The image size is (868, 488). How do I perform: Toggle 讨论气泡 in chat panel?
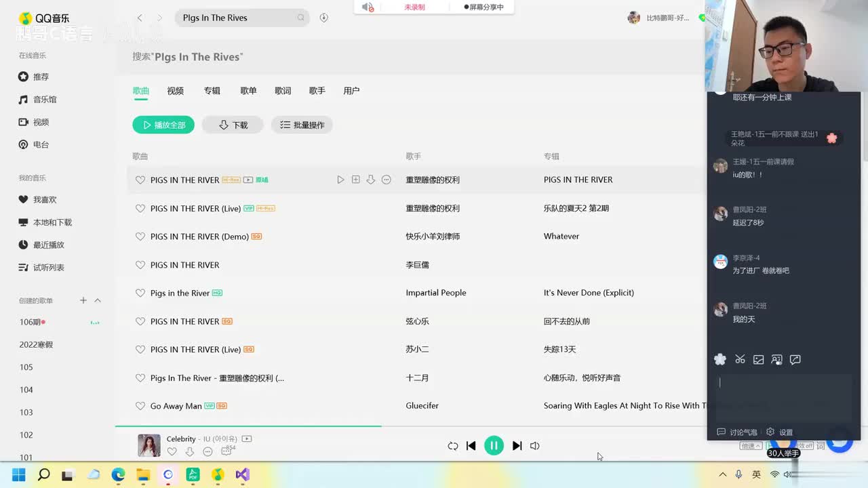point(737,432)
